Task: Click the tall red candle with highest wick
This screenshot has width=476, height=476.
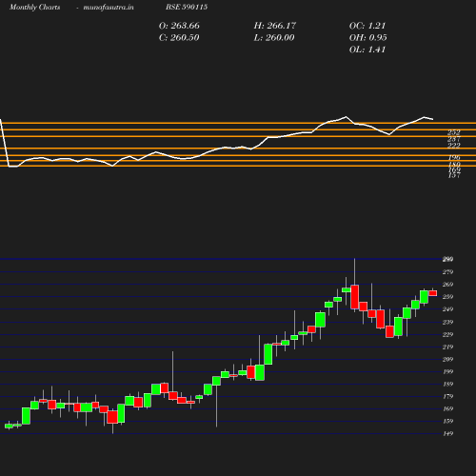Action: click(x=355, y=297)
